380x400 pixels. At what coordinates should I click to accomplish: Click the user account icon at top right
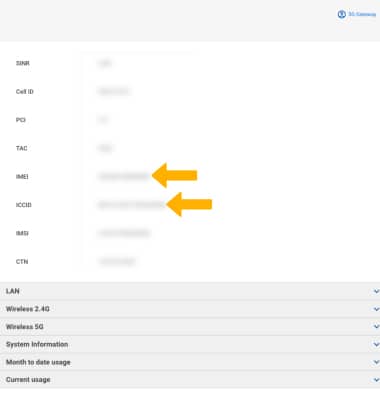342,14
